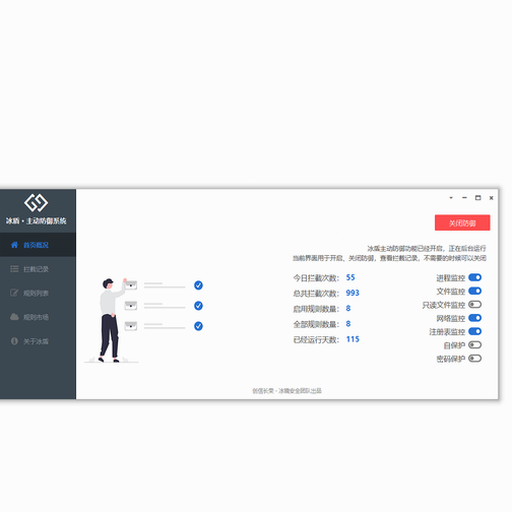Disable the 进程监控 toggle
Viewport: 512px width, 512px height.
point(475,277)
